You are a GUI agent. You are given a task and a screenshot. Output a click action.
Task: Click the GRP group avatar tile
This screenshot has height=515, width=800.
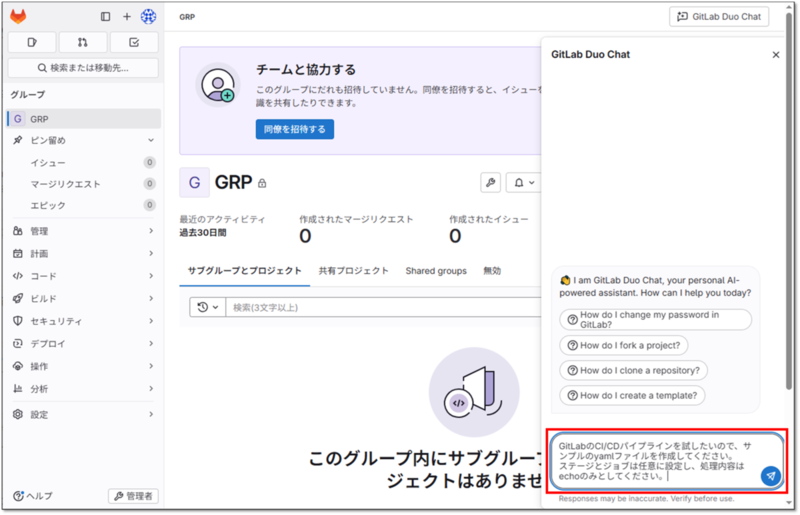pyautogui.click(x=194, y=183)
